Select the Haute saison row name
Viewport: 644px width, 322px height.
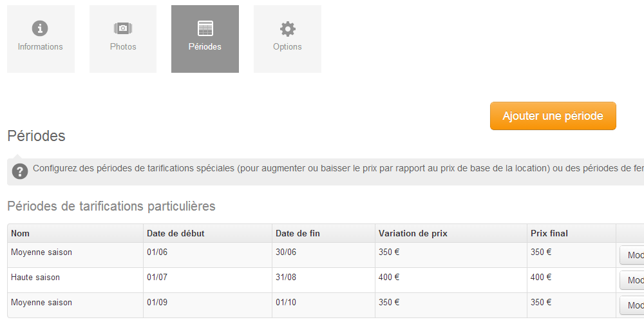pyautogui.click(x=35, y=277)
